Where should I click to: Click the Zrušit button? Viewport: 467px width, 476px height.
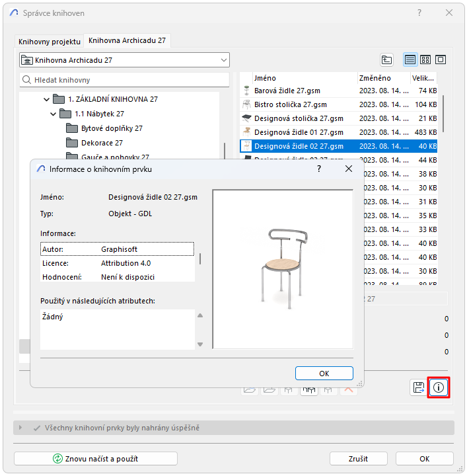click(359, 458)
